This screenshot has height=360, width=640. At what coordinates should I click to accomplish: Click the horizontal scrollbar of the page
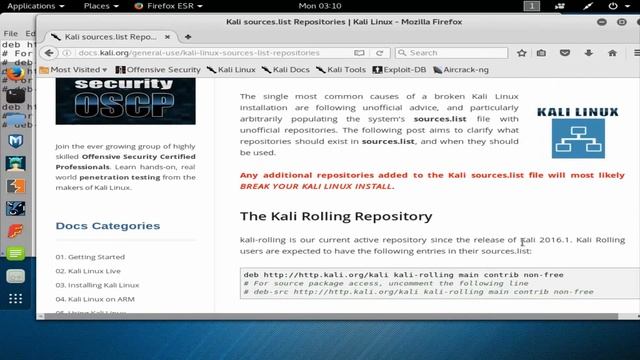tap(331, 316)
